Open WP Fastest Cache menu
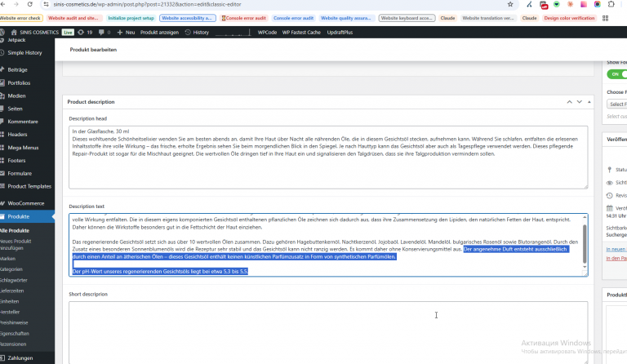This screenshot has width=627, height=364. point(301,33)
